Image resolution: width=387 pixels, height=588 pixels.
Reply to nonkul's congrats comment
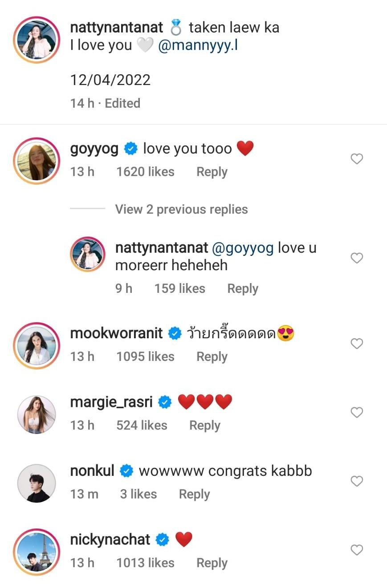tap(194, 494)
